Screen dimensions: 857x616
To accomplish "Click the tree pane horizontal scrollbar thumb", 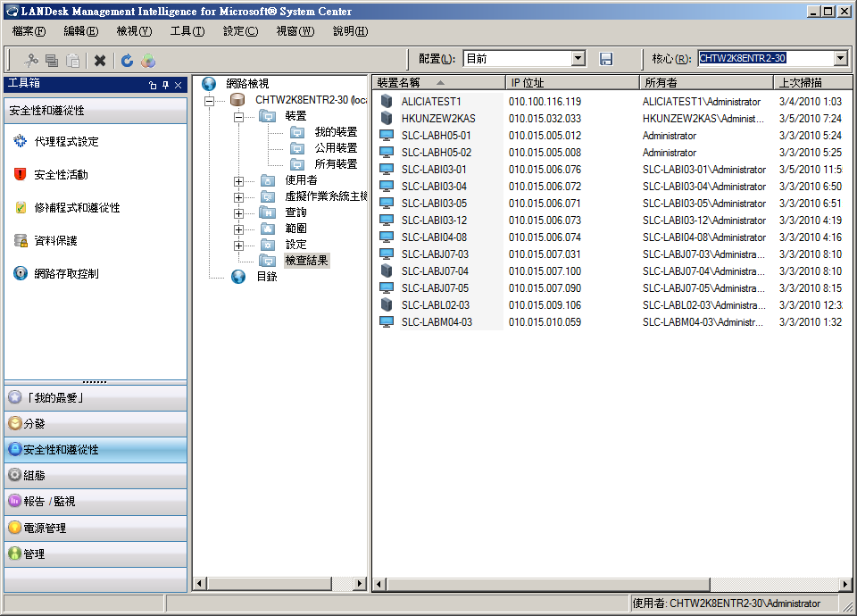I will 270,584.
